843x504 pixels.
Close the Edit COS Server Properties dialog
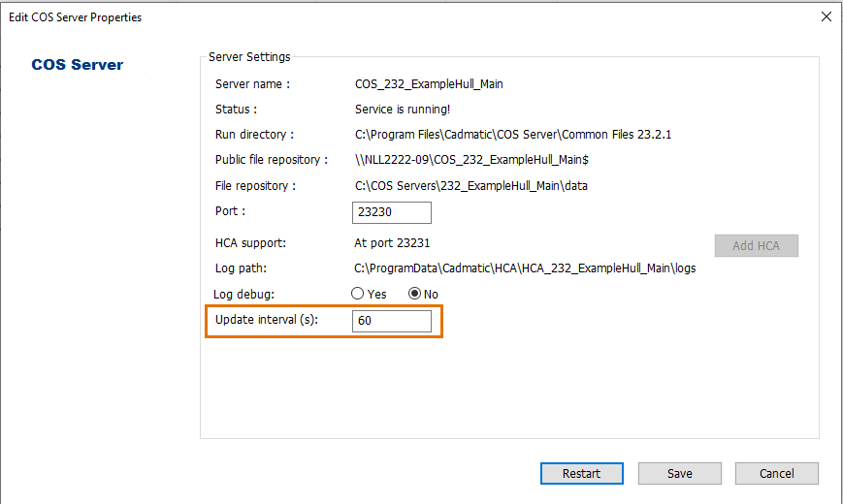coord(826,16)
